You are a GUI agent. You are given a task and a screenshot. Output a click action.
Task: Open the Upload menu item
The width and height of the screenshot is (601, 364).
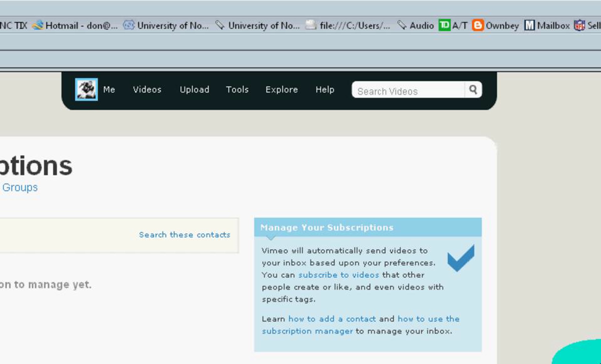(194, 90)
